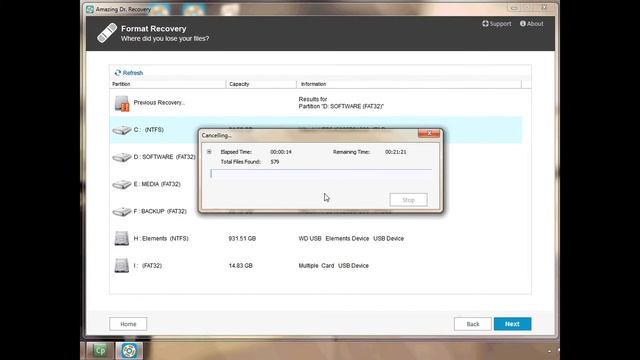Click the Back button
The width and height of the screenshot is (640, 360).
(473, 324)
